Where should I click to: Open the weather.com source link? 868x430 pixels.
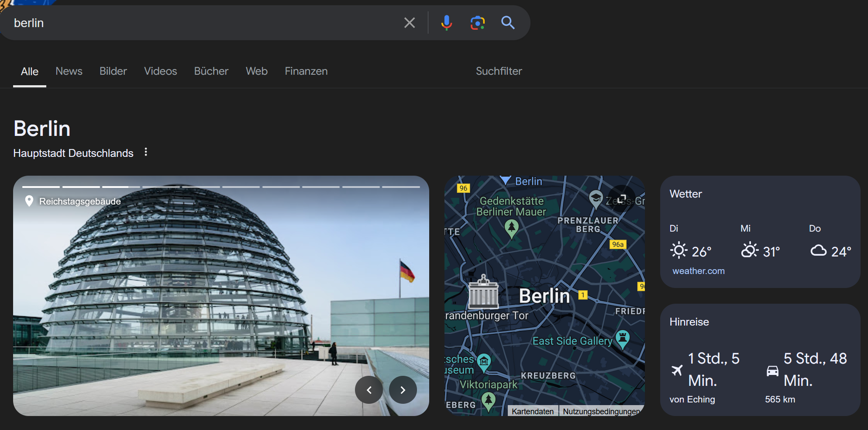pyautogui.click(x=698, y=271)
